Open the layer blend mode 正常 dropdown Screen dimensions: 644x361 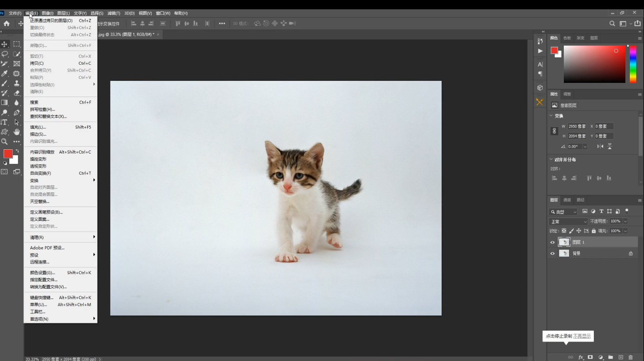(568, 222)
